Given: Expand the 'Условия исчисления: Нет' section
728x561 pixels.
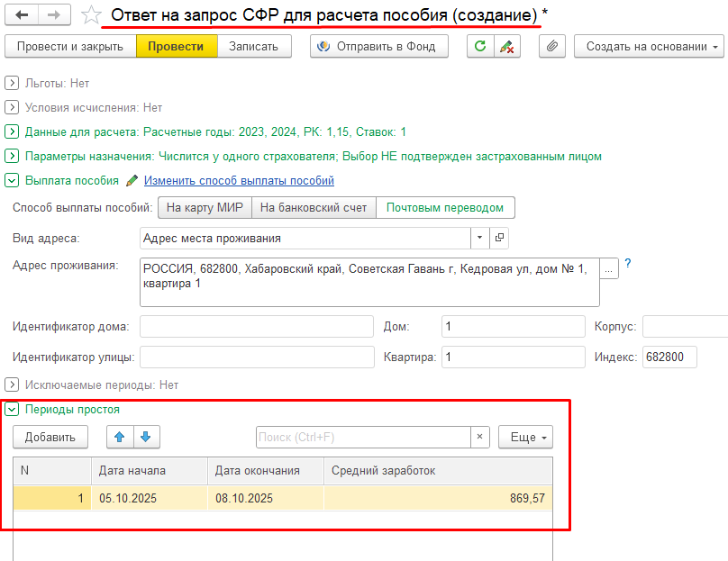Looking at the screenshot, I should pos(12,108).
